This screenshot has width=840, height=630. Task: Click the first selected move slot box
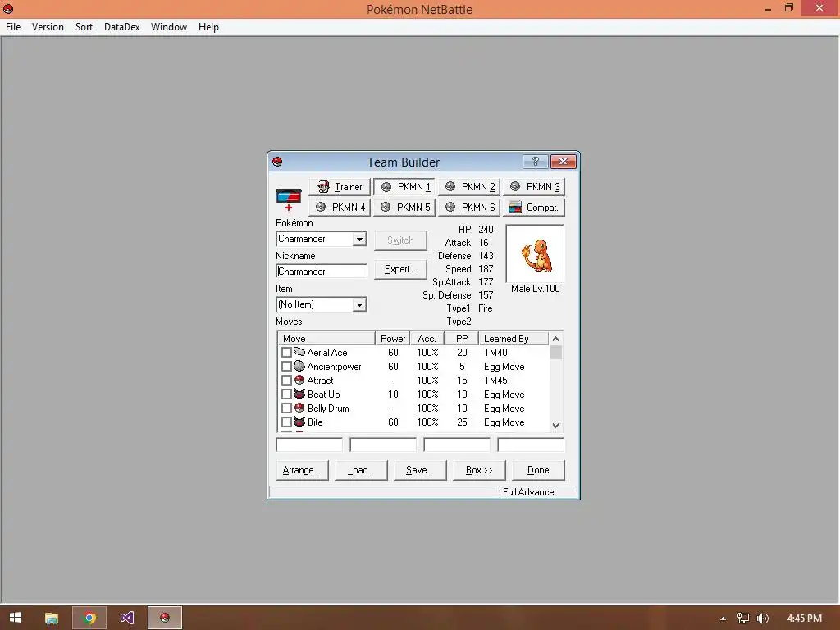309,445
